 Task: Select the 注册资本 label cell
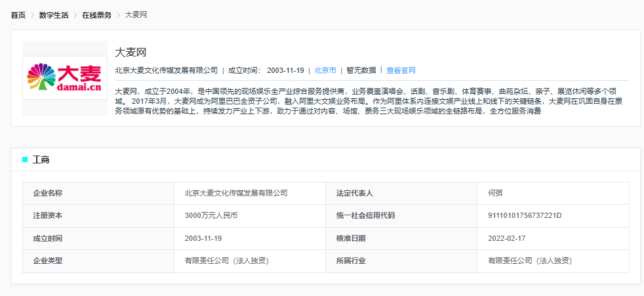tap(98, 216)
